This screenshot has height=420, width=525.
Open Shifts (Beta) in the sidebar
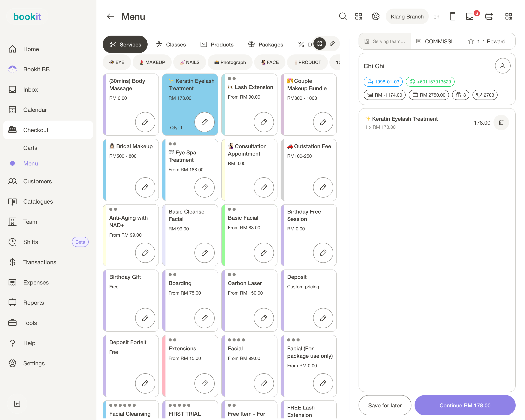tap(48, 242)
